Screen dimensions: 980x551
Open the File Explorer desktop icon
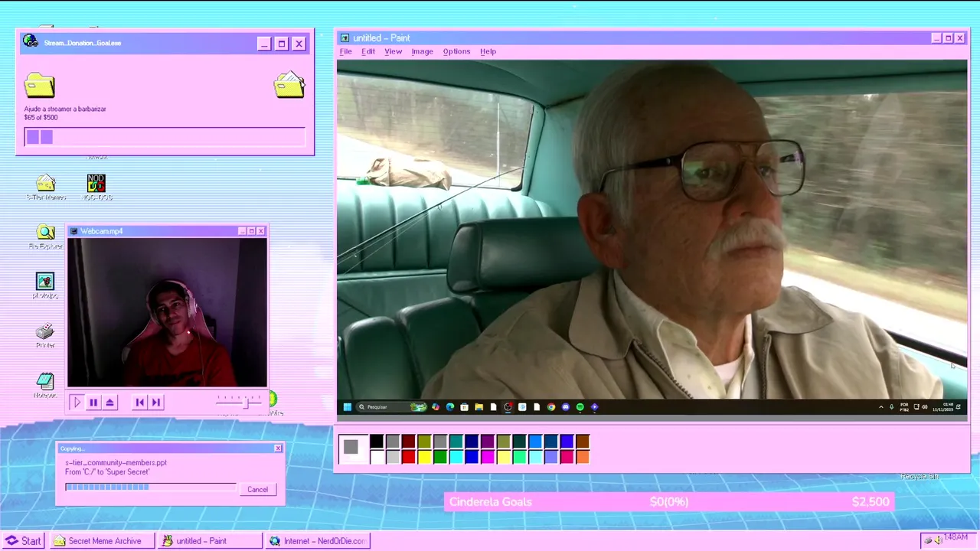click(46, 237)
